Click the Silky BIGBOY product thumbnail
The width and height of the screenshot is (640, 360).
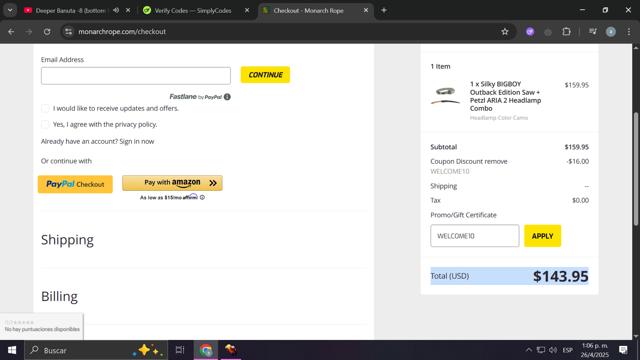click(x=445, y=96)
